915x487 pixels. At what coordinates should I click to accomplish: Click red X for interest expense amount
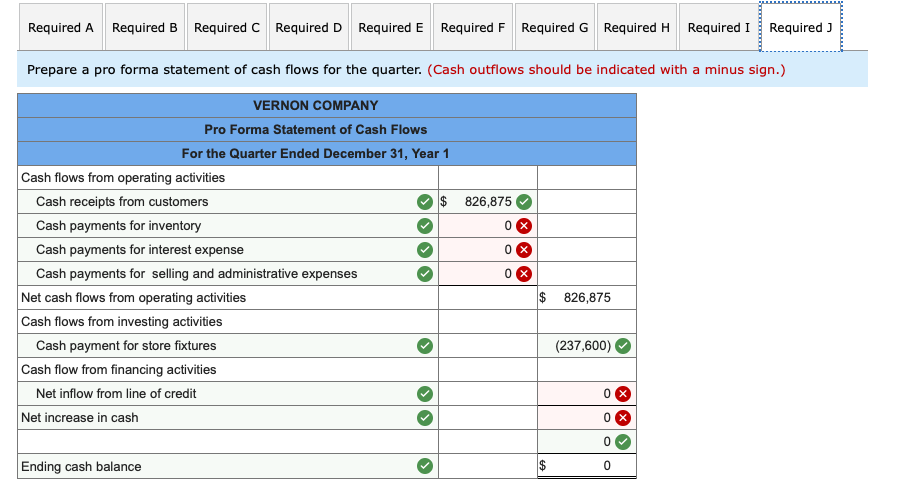[x=524, y=250]
